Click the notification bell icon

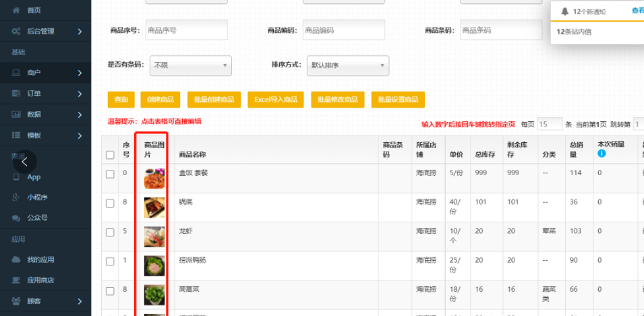(564, 11)
